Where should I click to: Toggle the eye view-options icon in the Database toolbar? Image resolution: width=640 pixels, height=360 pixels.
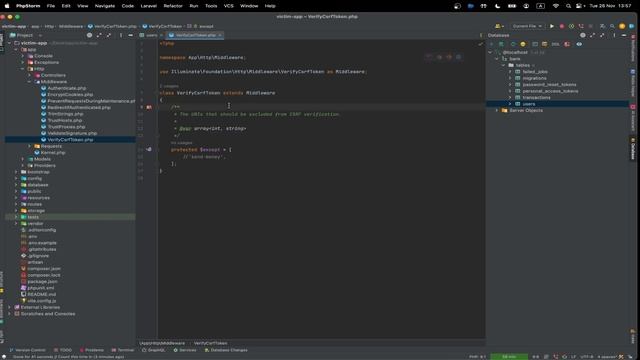click(x=579, y=44)
